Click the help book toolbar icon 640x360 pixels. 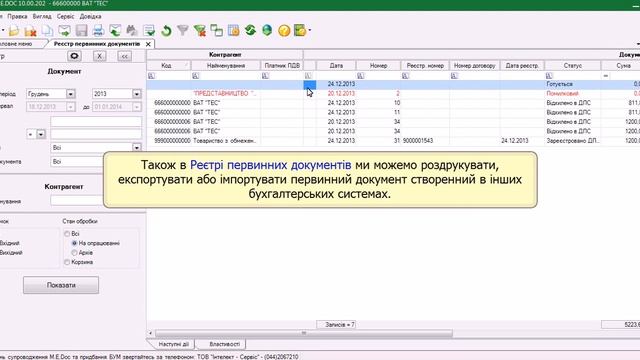[300, 31]
